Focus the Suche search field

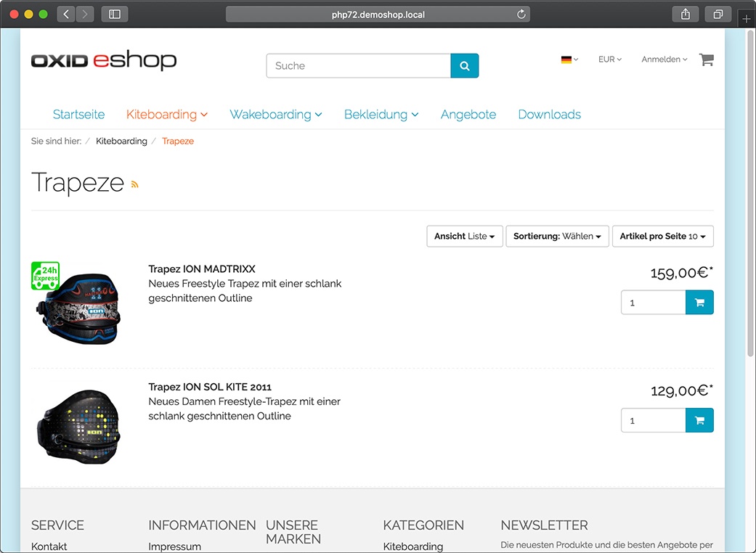[359, 65]
